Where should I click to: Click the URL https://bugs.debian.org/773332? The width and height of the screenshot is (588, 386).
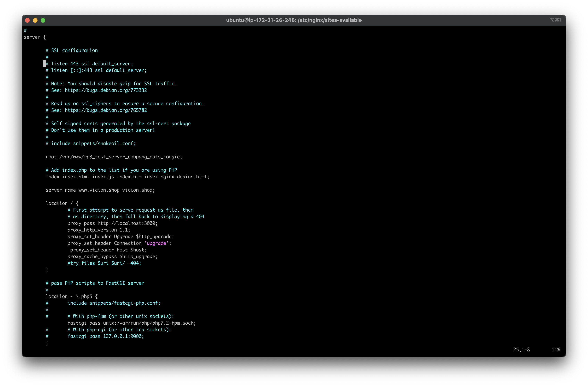(106, 90)
